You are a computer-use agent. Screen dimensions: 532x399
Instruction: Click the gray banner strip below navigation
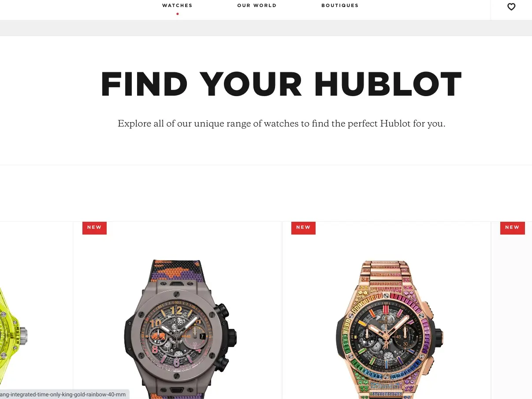click(266, 28)
